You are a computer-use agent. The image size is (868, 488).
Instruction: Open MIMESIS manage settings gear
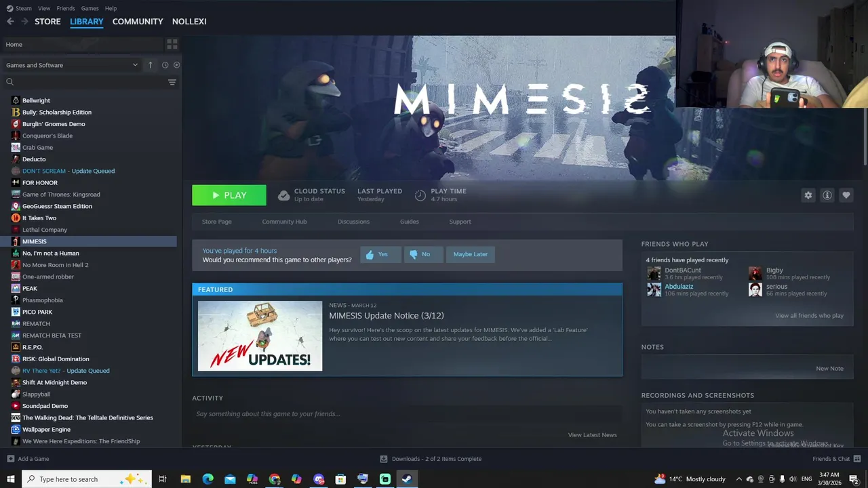[x=808, y=195]
